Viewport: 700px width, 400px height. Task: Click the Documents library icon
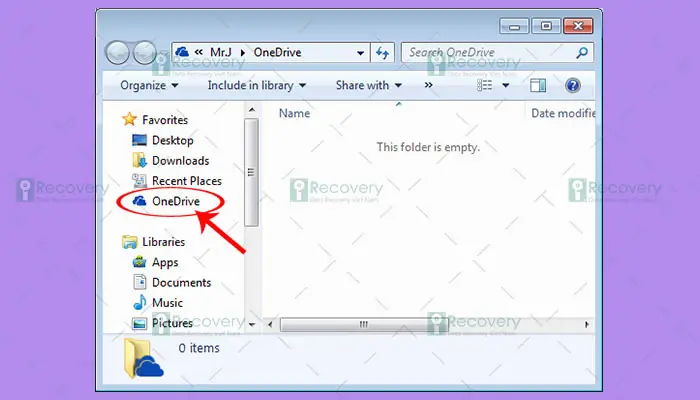139,282
